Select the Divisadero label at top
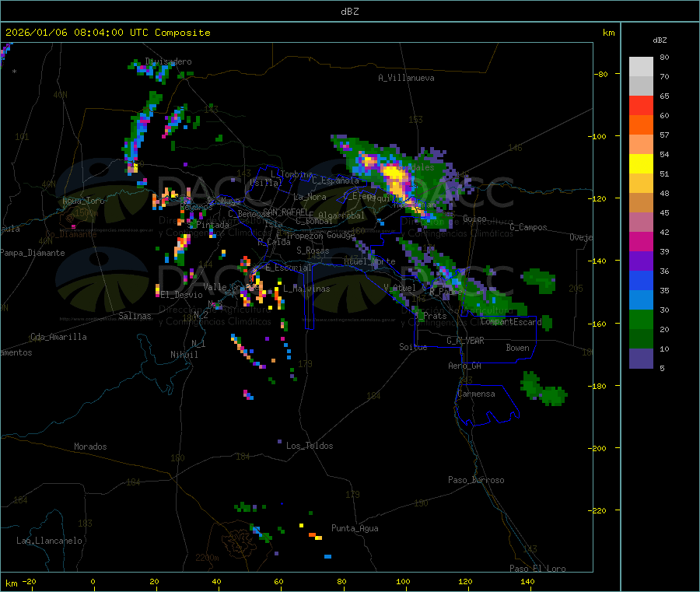 [168, 62]
